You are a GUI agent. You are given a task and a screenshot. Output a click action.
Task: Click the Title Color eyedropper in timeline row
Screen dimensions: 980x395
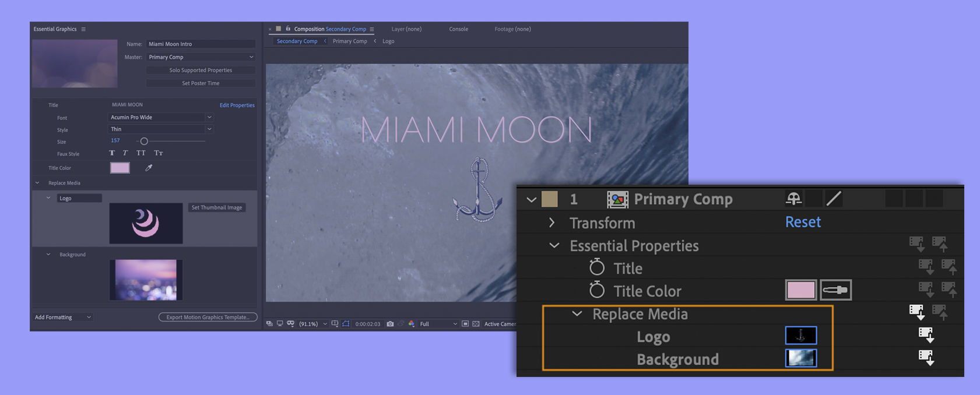835,290
